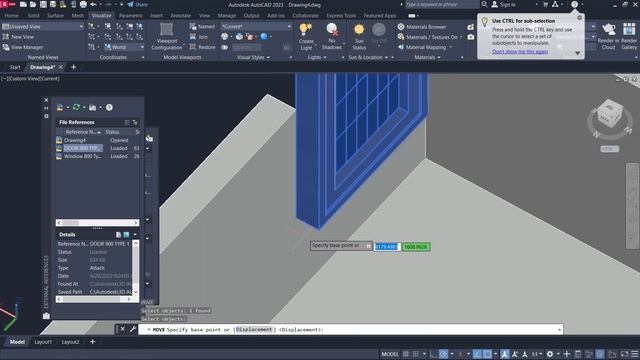Select the Window 800 Ty reference row

coord(98,156)
